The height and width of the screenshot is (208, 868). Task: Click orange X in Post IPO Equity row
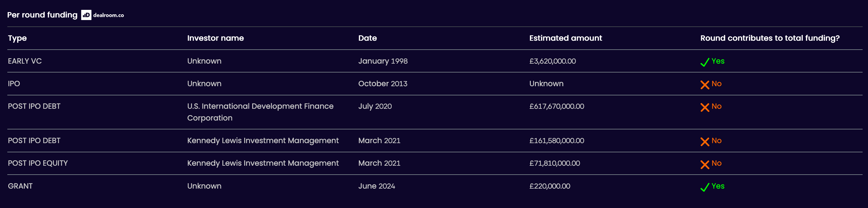(x=705, y=164)
